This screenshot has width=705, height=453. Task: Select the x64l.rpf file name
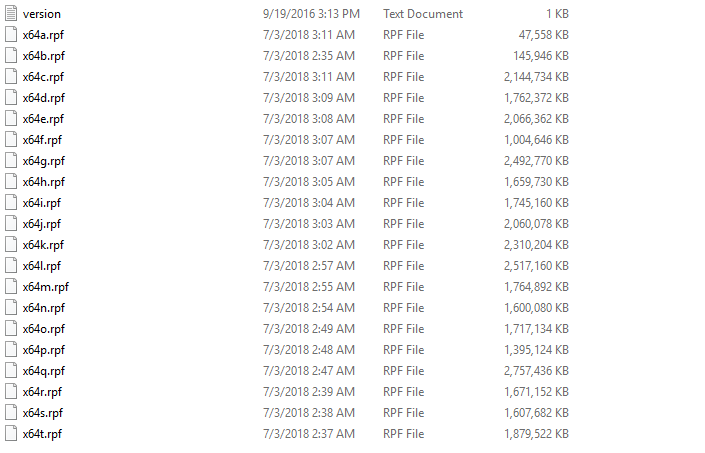[41, 266]
